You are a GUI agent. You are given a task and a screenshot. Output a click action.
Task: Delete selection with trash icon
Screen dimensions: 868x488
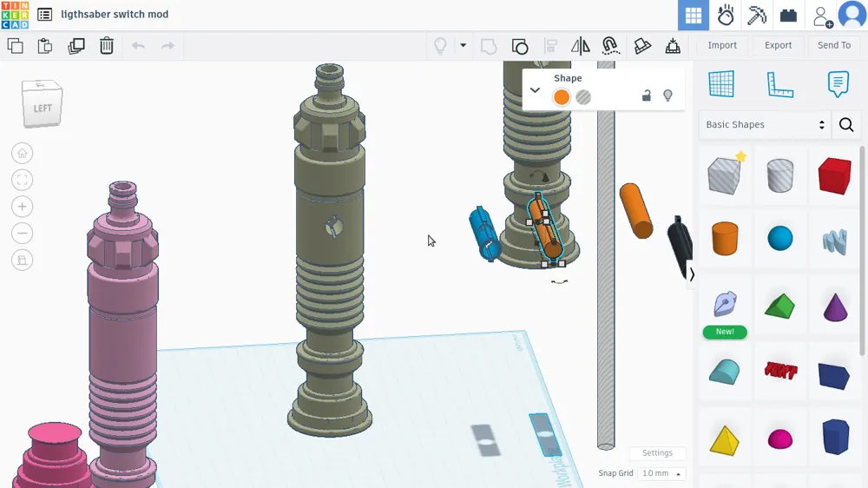point(106,46)
